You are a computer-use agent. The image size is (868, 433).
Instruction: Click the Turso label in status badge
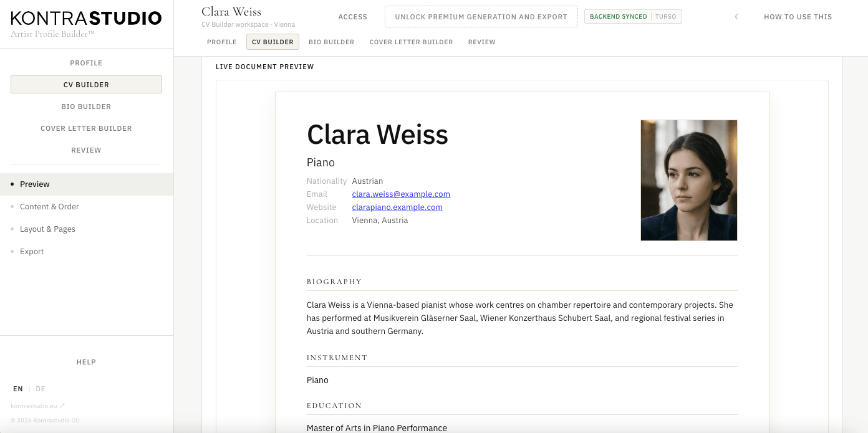coord(665,17)
